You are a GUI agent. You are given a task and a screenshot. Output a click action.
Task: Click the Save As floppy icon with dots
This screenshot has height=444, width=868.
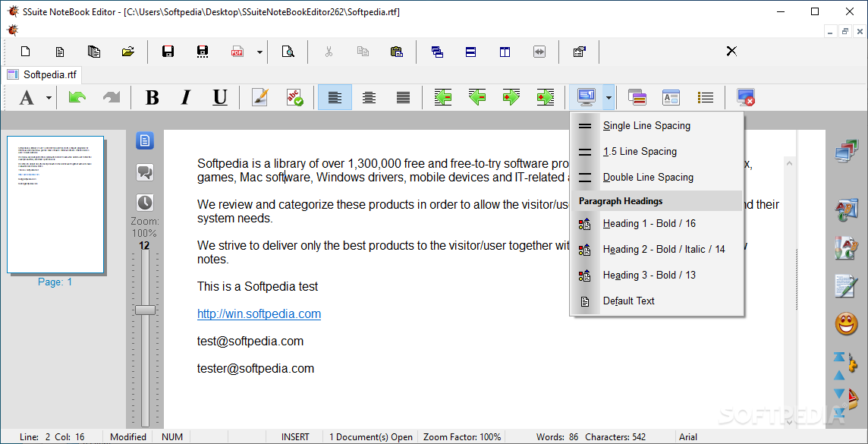tap(203, 52)
